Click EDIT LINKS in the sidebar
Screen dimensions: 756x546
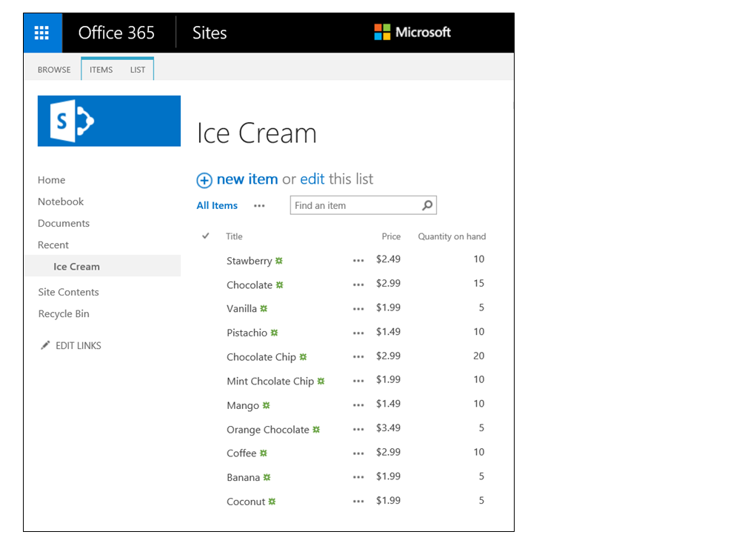(x=78, y=346)
